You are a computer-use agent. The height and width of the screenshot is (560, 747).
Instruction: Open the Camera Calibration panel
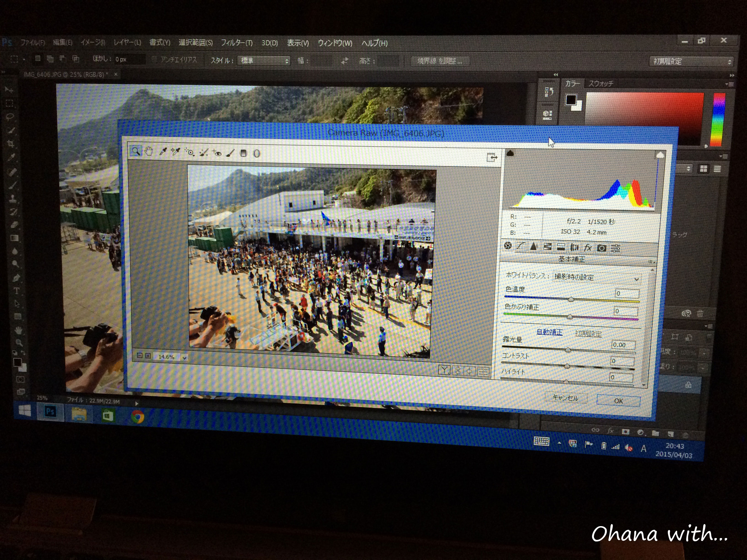point(601,248)
